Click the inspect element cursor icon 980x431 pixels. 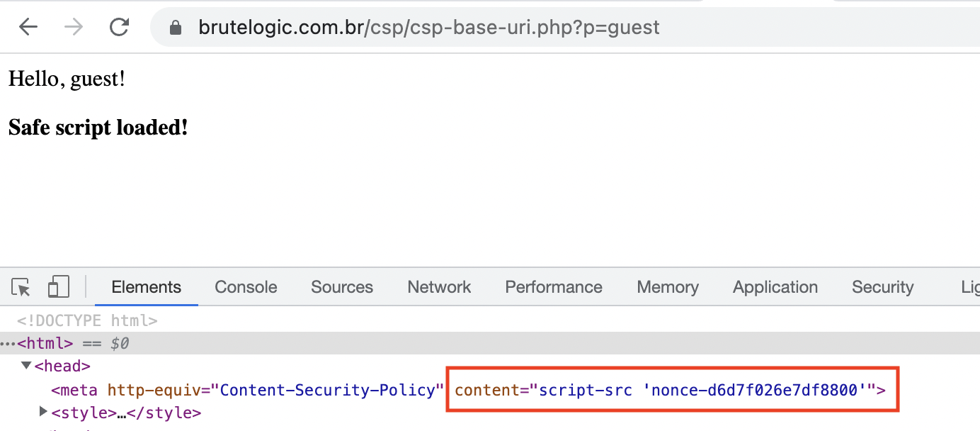(x=20, y=286)
